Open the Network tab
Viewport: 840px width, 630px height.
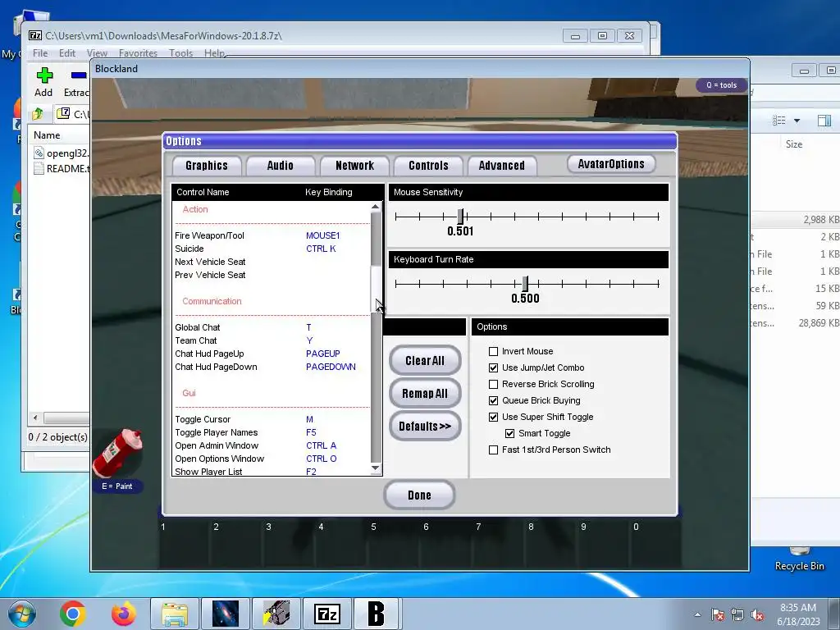(x=354, y=166)
